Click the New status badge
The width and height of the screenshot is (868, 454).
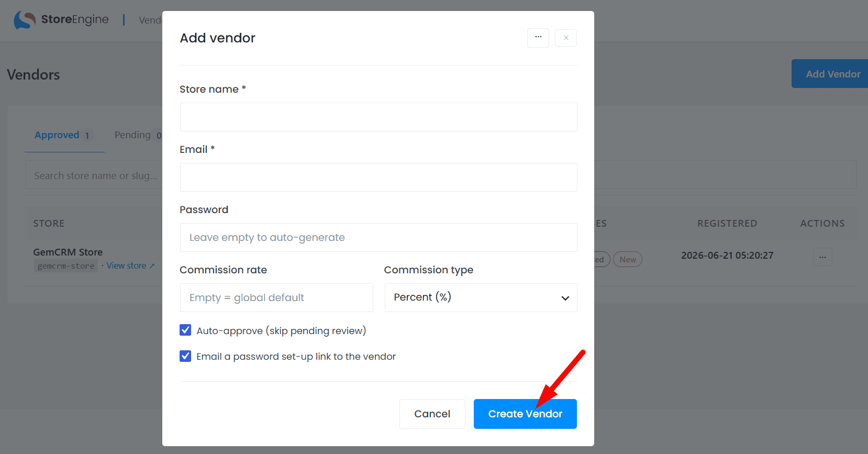(628, 259)
